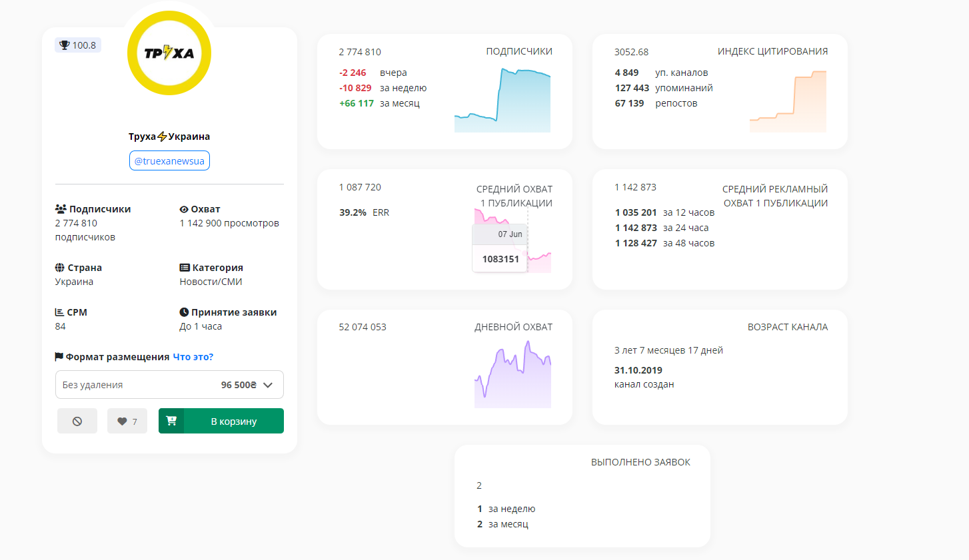Click the +66 117 monthly value
The height and width of the screenshot is (560, 969).
click(357, 103)
